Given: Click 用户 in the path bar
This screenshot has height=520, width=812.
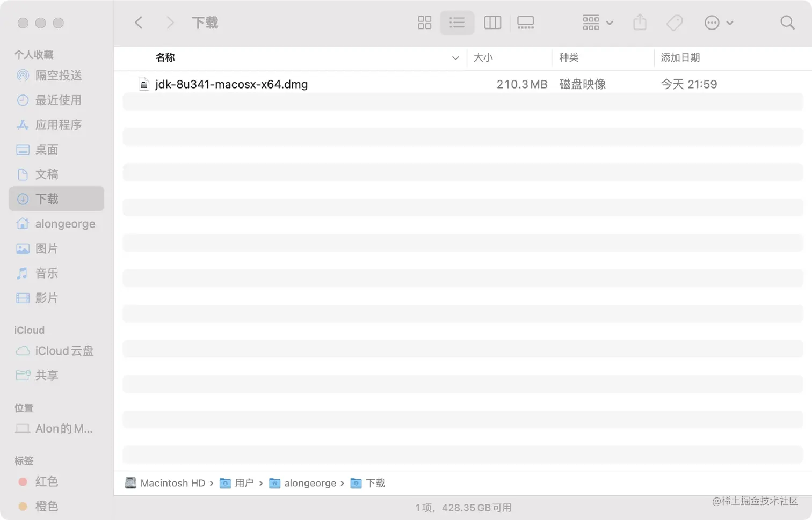Looking at the screenshot, I should pyautogui.click(x=237, y=483).
